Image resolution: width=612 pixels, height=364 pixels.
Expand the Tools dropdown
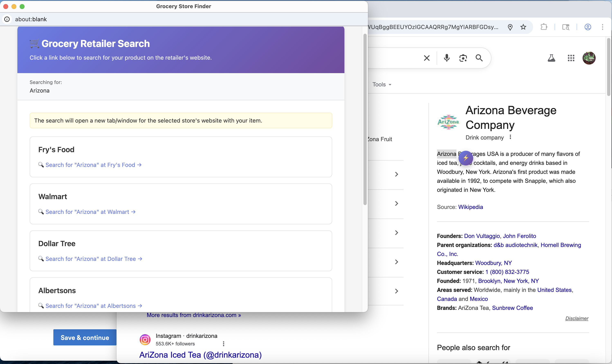click(x=382, y=84)
